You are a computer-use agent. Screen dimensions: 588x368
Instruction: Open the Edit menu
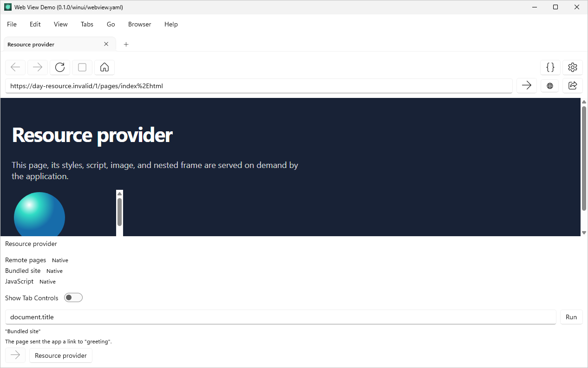[x=35, y=24]
